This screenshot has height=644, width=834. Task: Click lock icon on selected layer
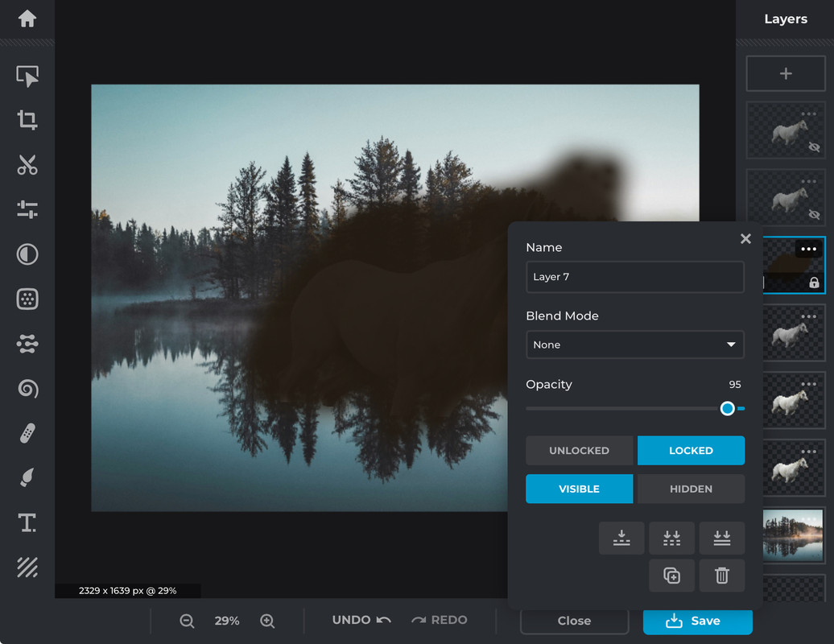pyautogui.click(x=814, y=283)
